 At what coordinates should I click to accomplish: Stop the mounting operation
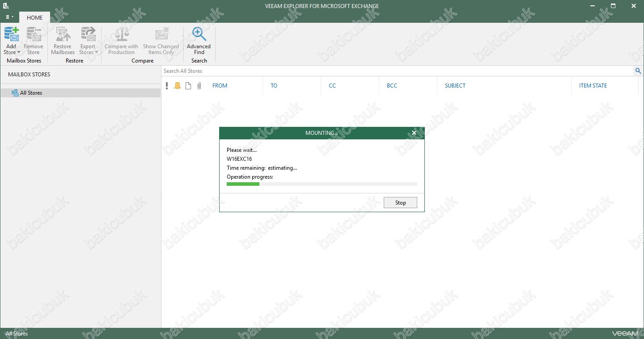pyautogui.click(x=400, y=203)
